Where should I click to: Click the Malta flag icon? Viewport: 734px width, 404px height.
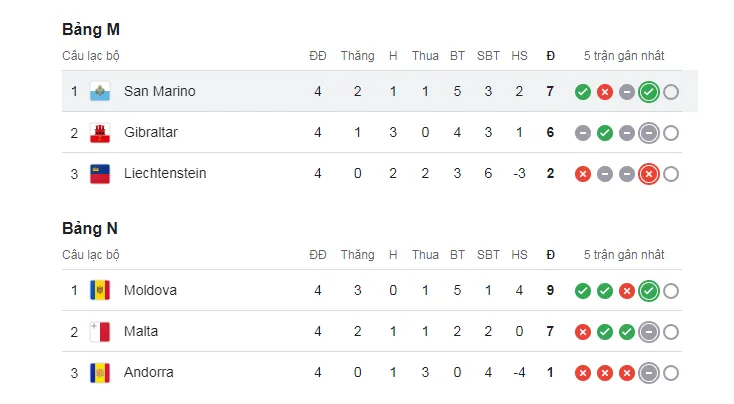tap(99, 331)
